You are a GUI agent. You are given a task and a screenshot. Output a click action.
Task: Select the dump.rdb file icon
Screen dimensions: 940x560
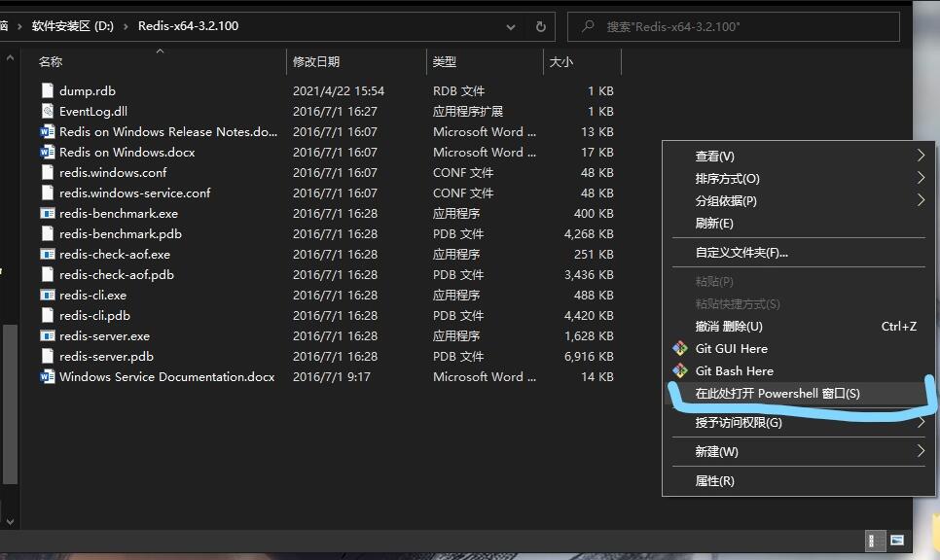48,90
